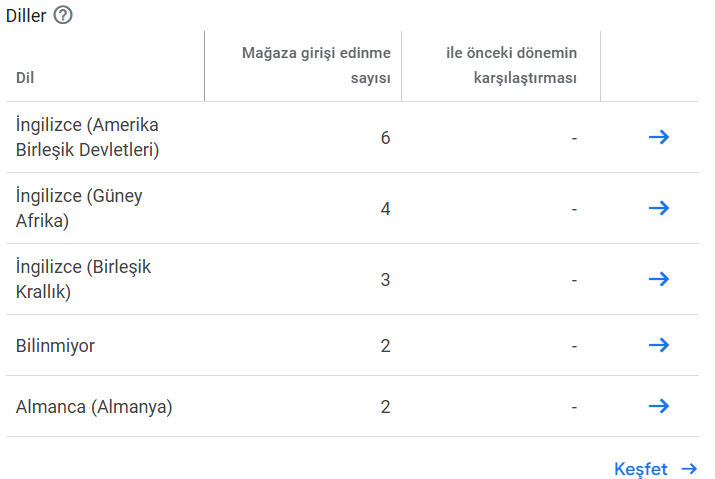The width and height of the screenshot is (715, 479).
Task: Click the Diller section title
Action: pyautogui.click(x=26, y=16)
